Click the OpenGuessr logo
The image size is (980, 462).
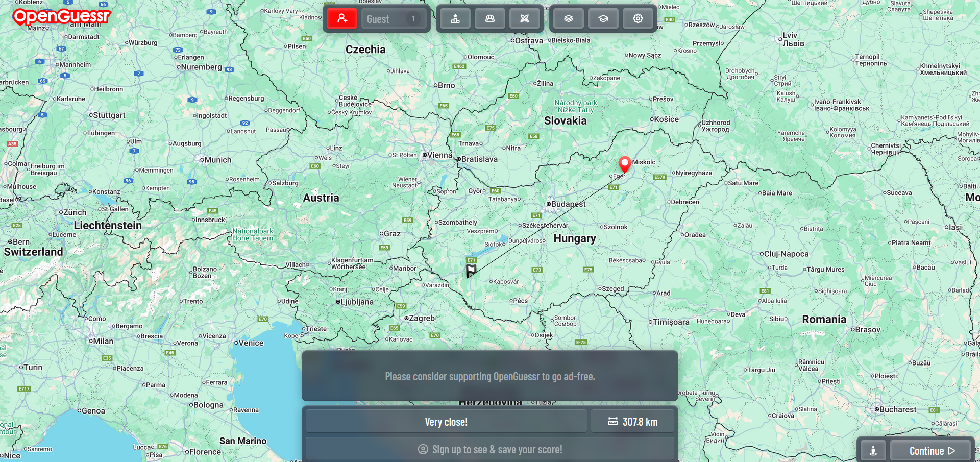click(61, 16)
